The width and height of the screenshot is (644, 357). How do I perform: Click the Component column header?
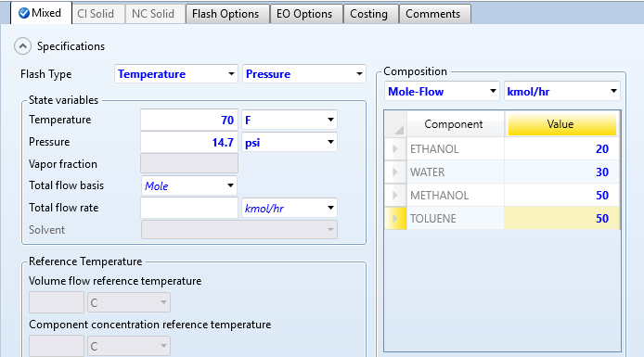(455, 124)
